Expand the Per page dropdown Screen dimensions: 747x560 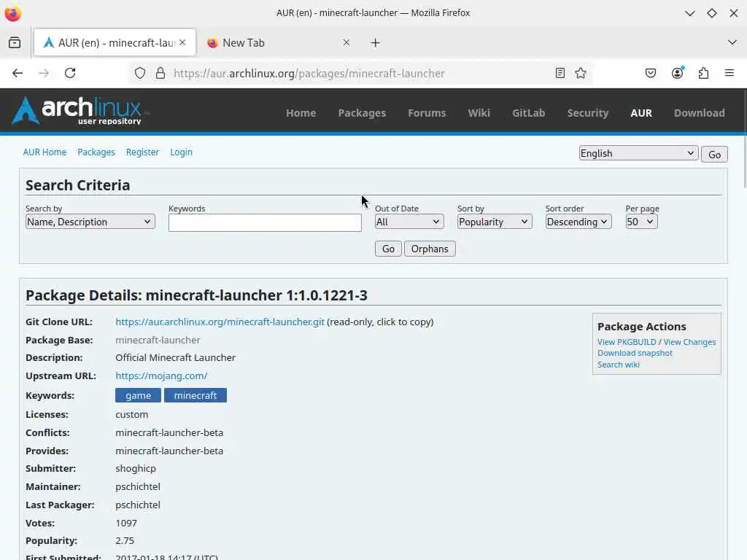coord(641,222)
